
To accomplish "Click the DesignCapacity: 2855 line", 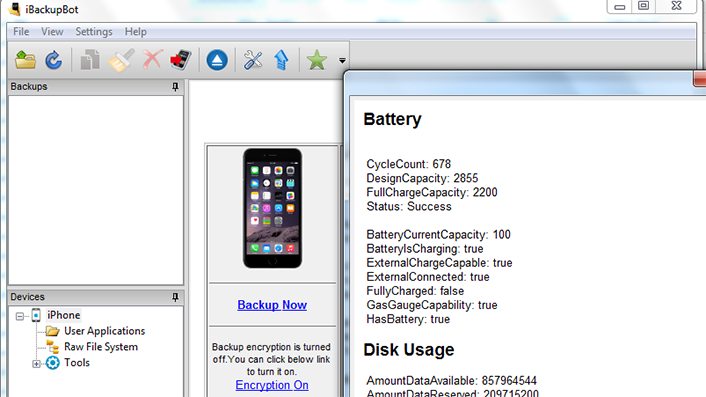I will tap(422, 178).
